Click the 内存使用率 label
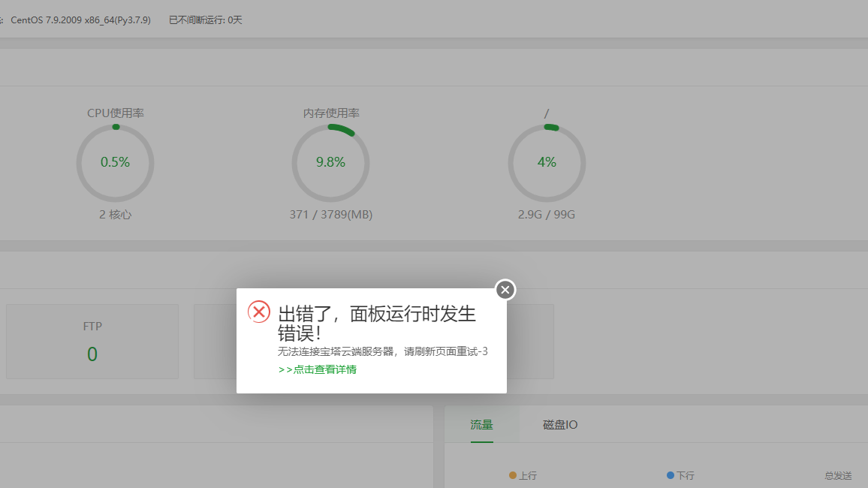This screenshot has width=868, height=488. pos(331,113)
